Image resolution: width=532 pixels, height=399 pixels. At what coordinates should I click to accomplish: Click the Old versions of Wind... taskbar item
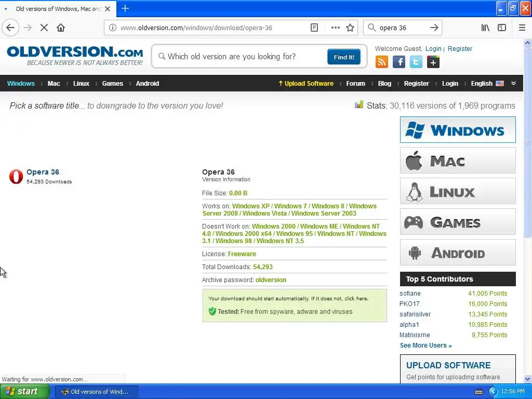(96, 392)
